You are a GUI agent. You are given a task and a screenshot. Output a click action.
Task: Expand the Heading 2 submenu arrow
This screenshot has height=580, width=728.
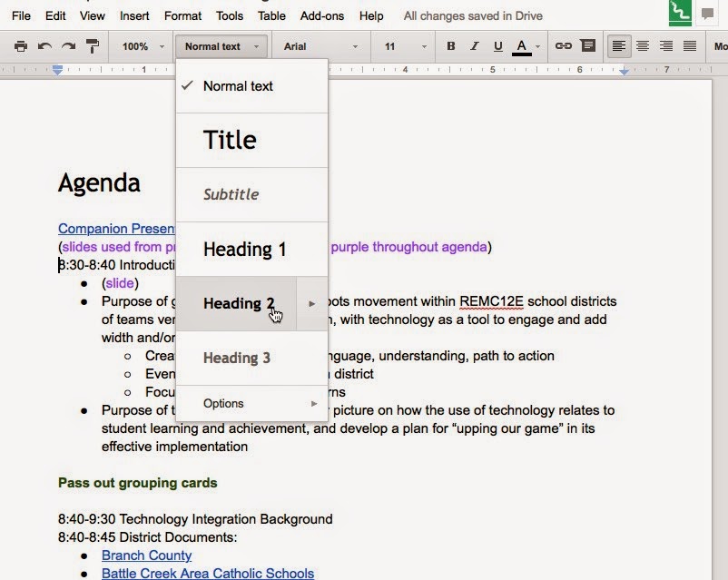click(312, 304)
